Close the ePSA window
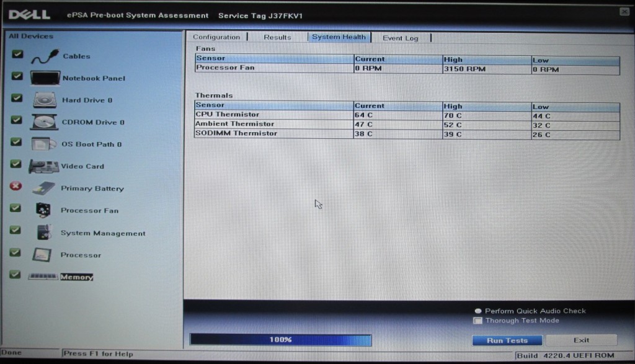The image size is (635, 364). click(624, 11)
